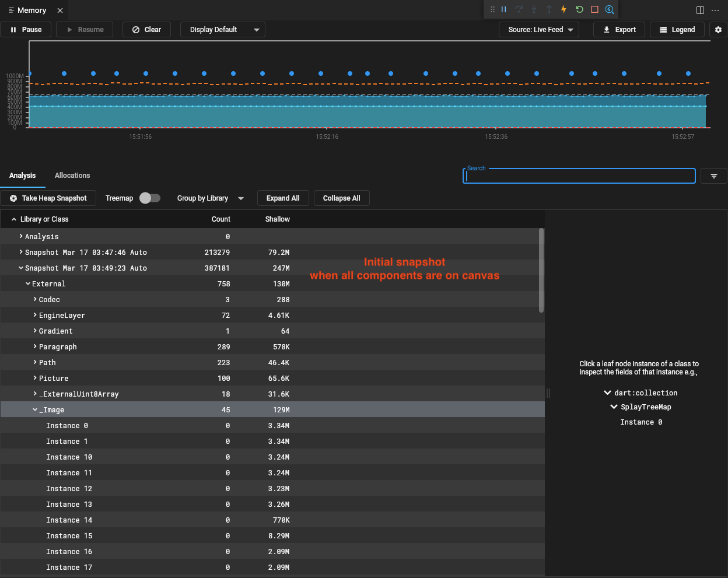Expand the Paragraph class row

pos(35,346)
